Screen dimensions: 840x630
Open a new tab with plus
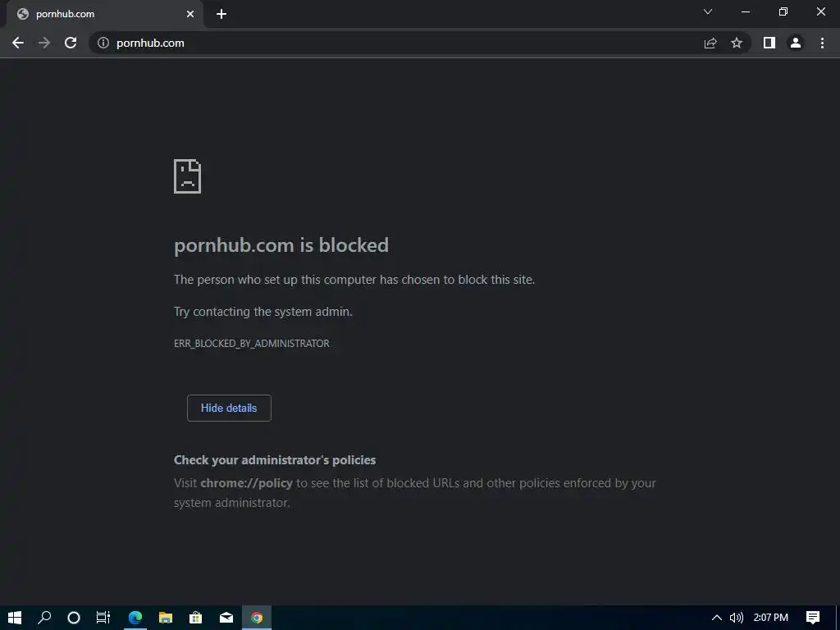tap(221, 14)
